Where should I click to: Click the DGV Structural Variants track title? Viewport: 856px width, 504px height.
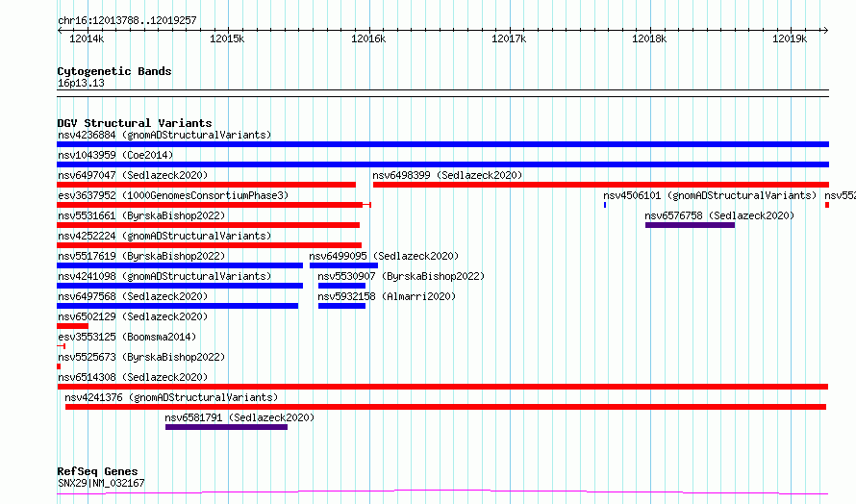135,123
